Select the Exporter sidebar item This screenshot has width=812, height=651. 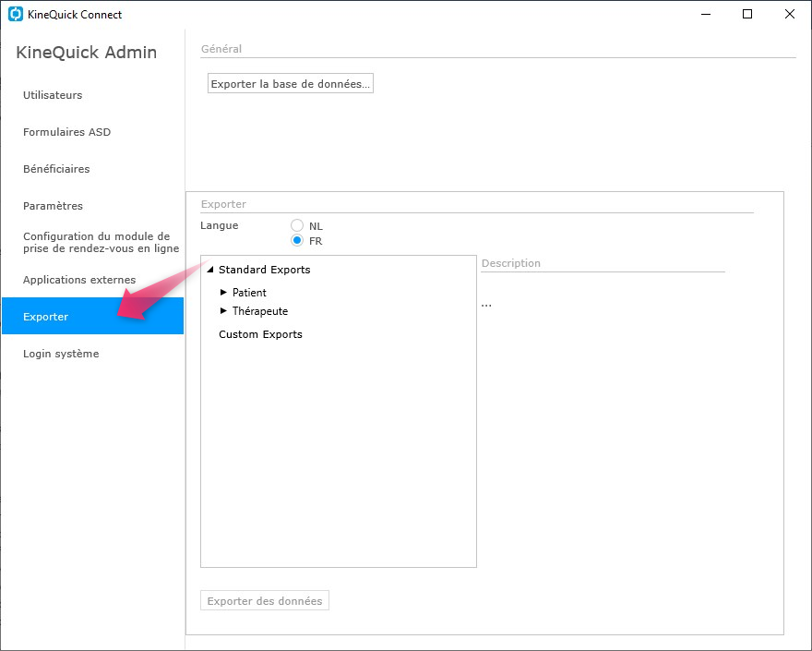point(92,316)
